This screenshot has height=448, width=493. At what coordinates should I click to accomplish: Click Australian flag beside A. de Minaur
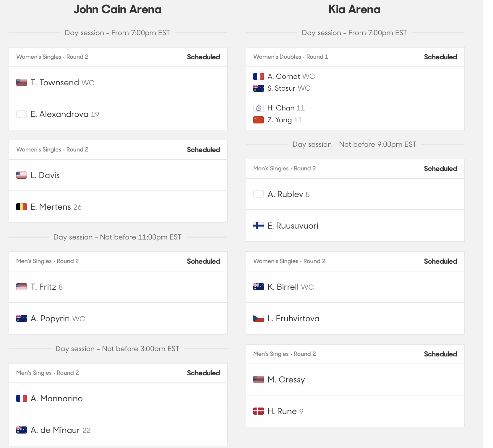(22, 430)
